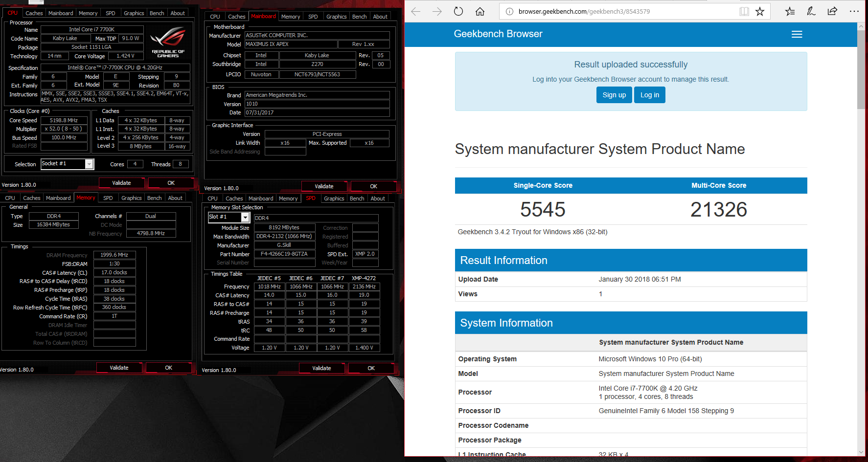The width and height of the screenshot is (868, 462).
Task: Click OK in CPU window
Action: [171, 183]
